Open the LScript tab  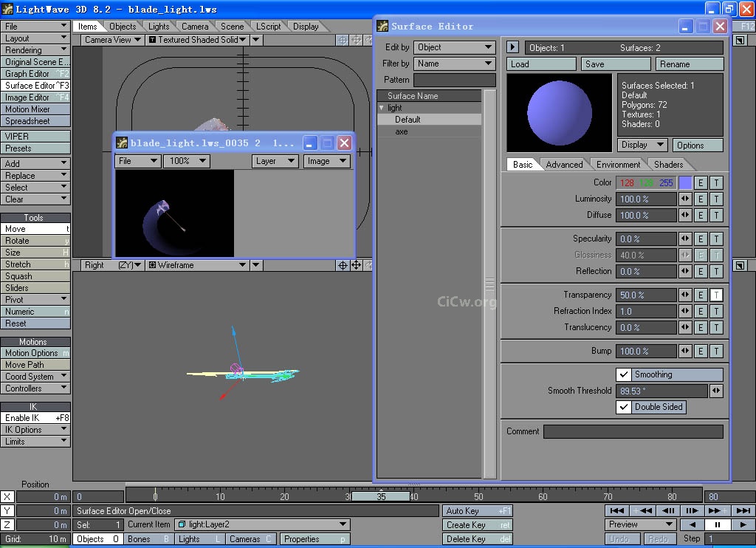[x=268, y=27]
